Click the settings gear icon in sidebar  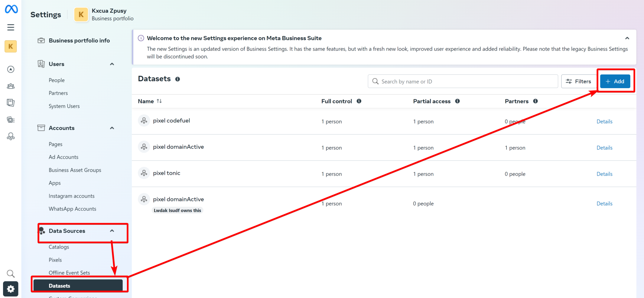(x=11, y=289)
